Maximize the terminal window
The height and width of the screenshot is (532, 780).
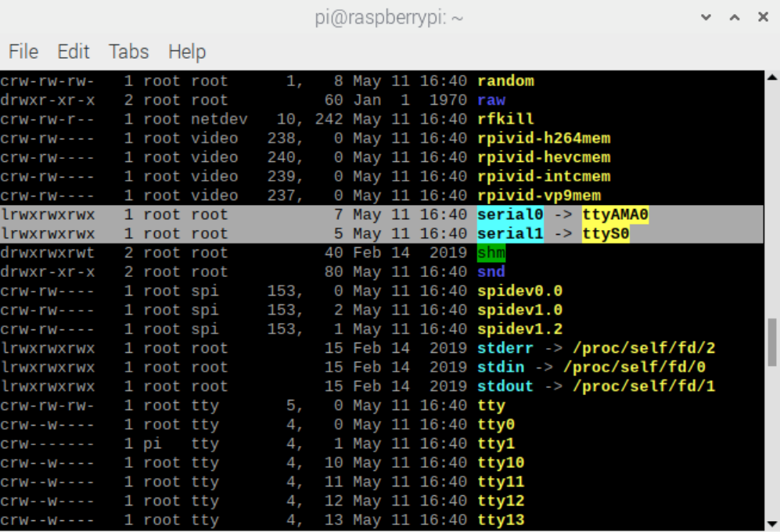click(x=735, y=17)
